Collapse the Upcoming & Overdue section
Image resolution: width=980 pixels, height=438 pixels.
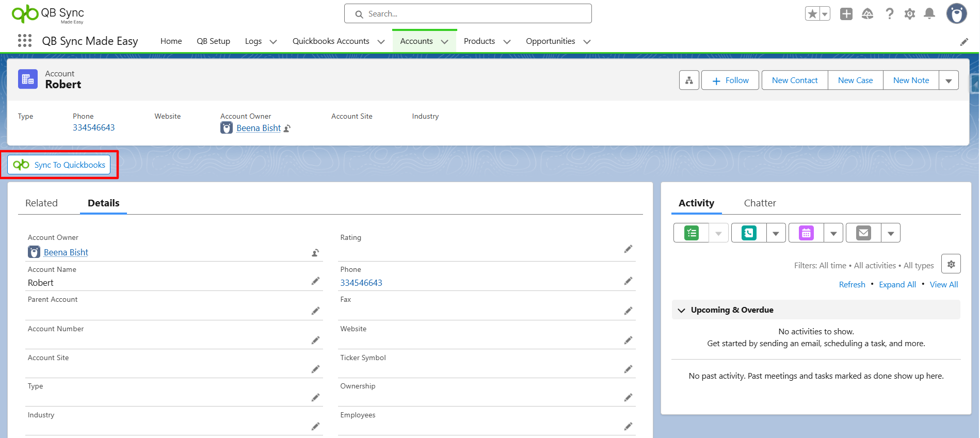(x=682, y=310)
